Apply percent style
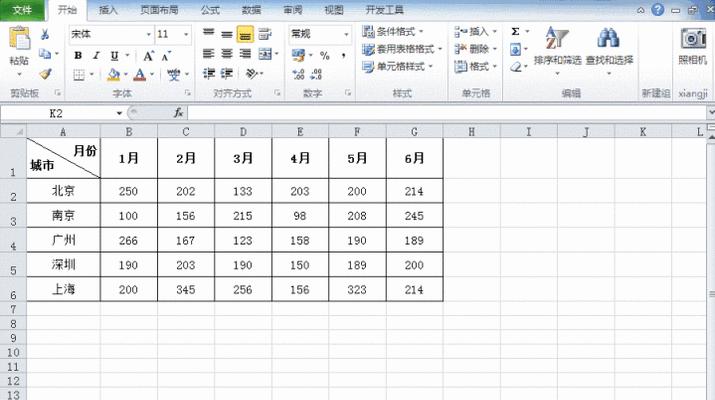The width and height of the screenshot is (715, 400). click(x=325, y=56)
